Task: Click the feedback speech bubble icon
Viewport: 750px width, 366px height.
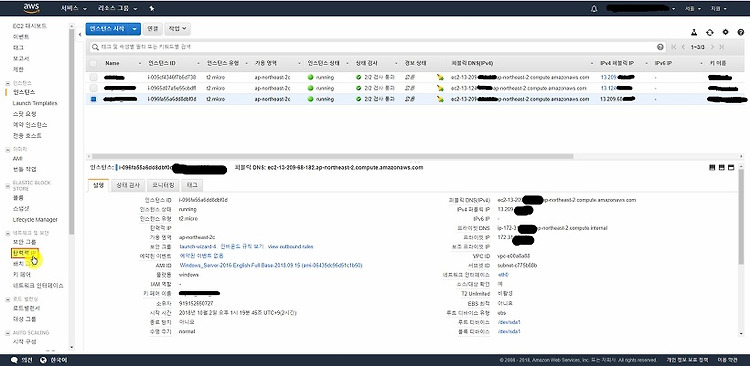Action: 14,360
